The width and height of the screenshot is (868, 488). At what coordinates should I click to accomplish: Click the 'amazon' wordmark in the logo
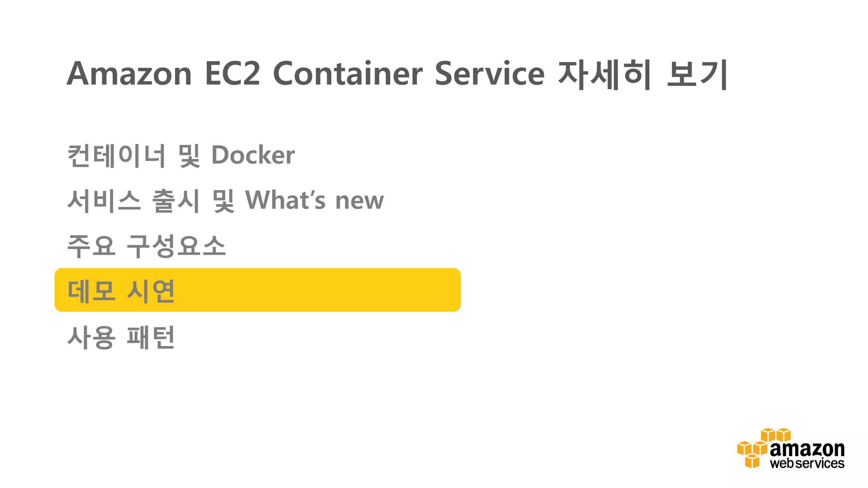807,449
